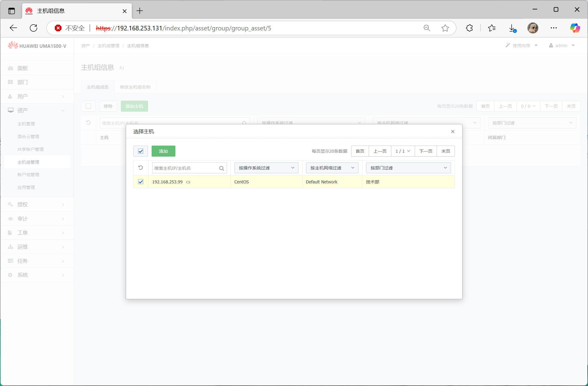
Task: Close the 选择主机 dialog with X
Action: 453,131
